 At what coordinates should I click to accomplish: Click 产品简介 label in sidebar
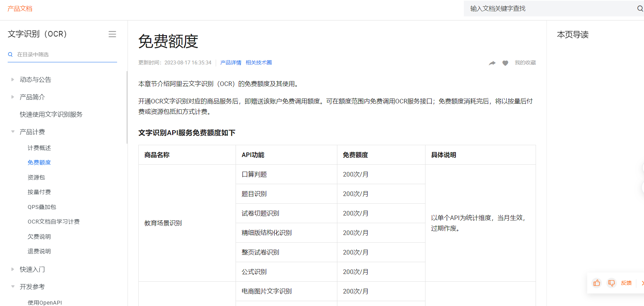(x=32, y=97)
